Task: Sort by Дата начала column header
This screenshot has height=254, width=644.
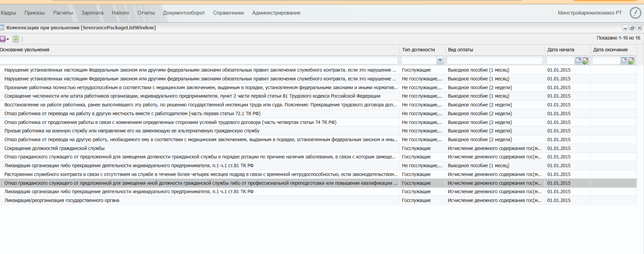Action: pos(567,50)
